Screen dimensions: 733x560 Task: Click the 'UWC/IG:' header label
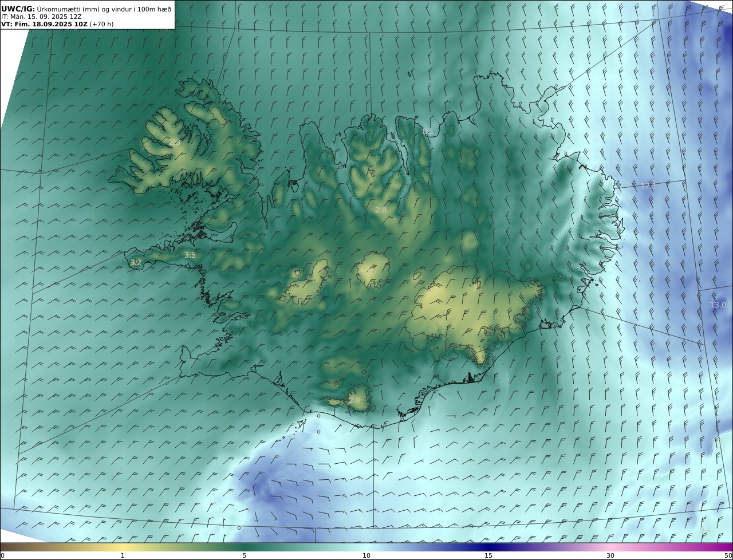coord(18,9)
